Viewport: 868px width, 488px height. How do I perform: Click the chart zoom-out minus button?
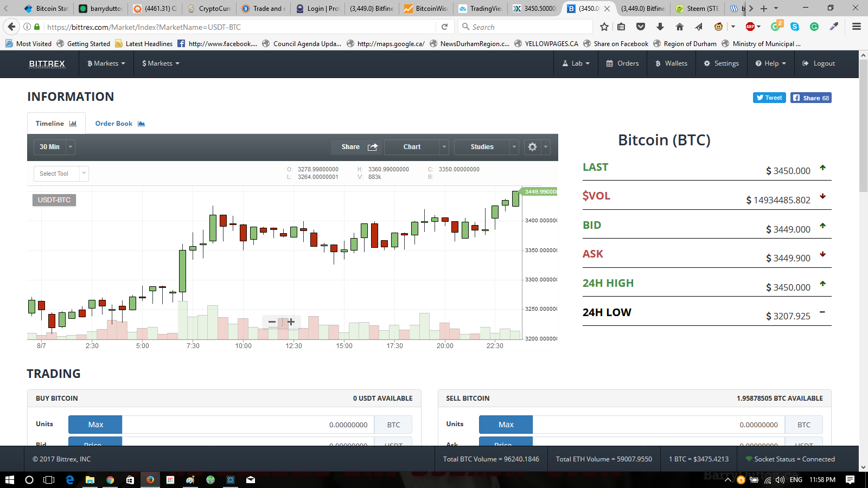click(x=272, y=322)
